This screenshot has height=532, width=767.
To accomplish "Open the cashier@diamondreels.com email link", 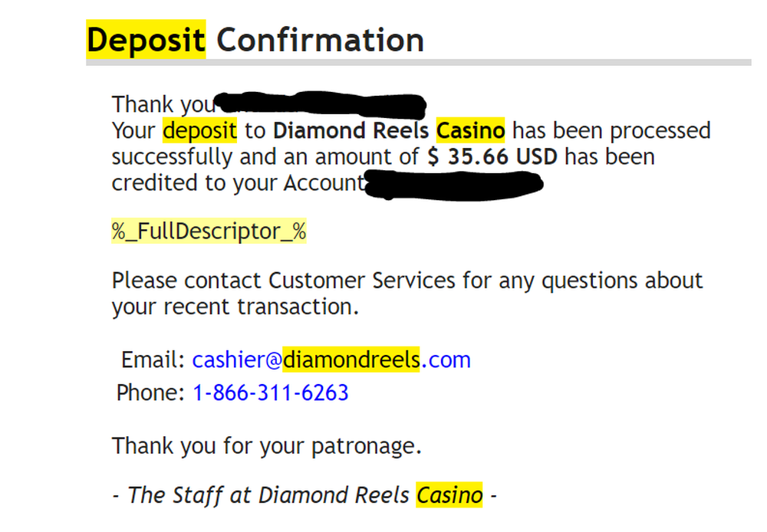I will (331, 360).
